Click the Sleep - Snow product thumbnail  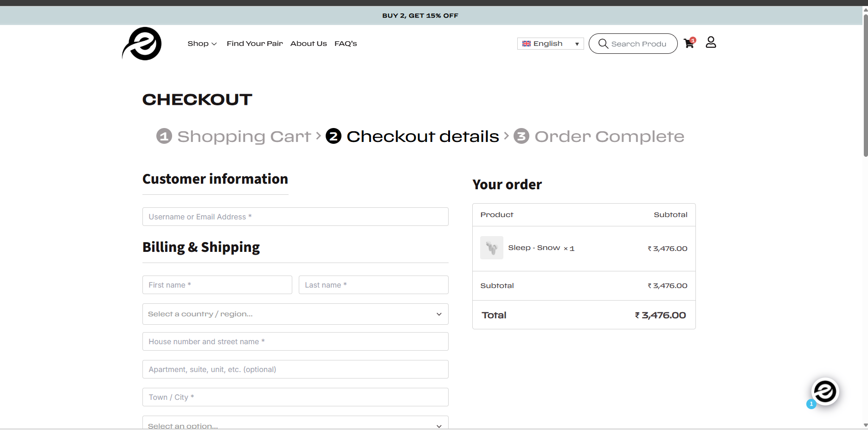[x=492, y=248]
